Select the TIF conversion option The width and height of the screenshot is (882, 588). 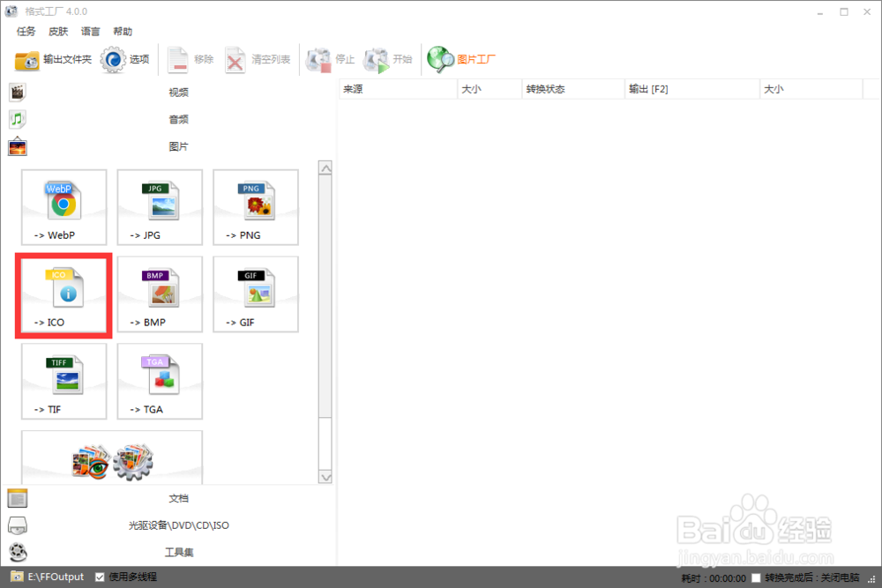64,381
